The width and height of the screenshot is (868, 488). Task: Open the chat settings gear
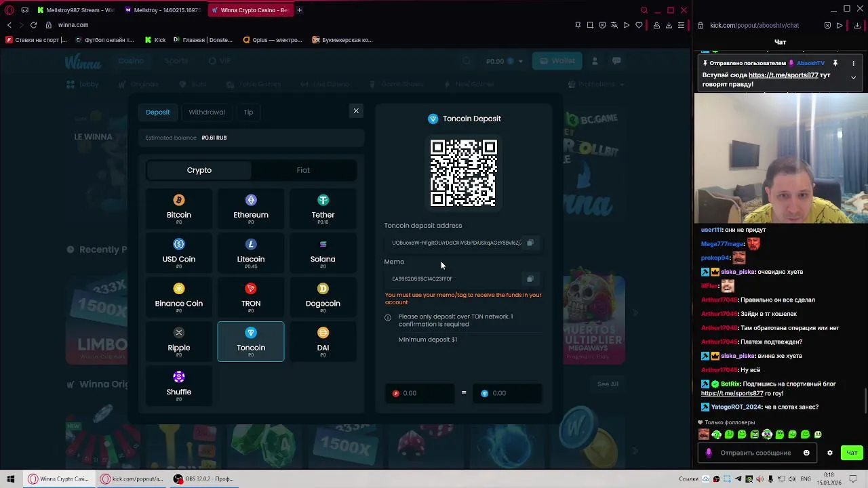830,453
